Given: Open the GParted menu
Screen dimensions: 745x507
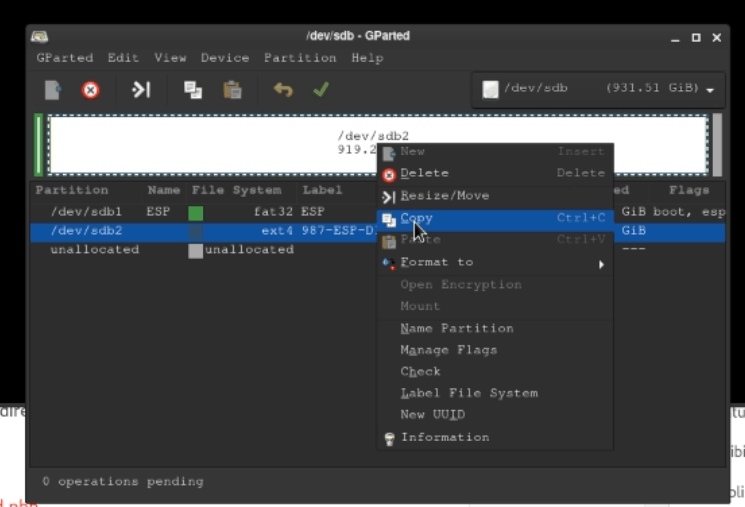Looking at the screenshot, I should (65, 58).
